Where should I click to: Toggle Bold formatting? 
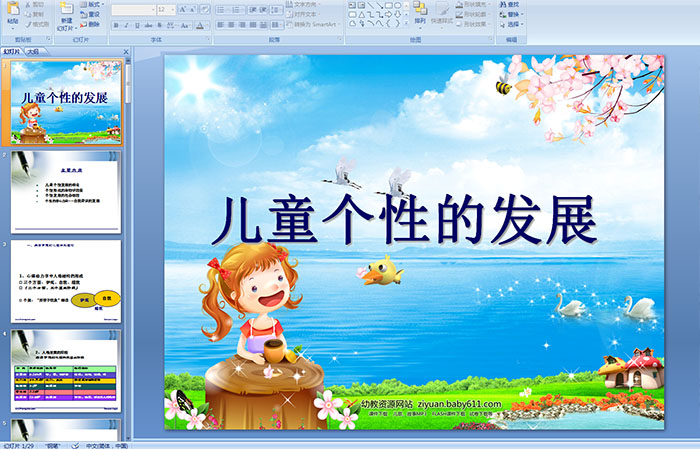116,25
